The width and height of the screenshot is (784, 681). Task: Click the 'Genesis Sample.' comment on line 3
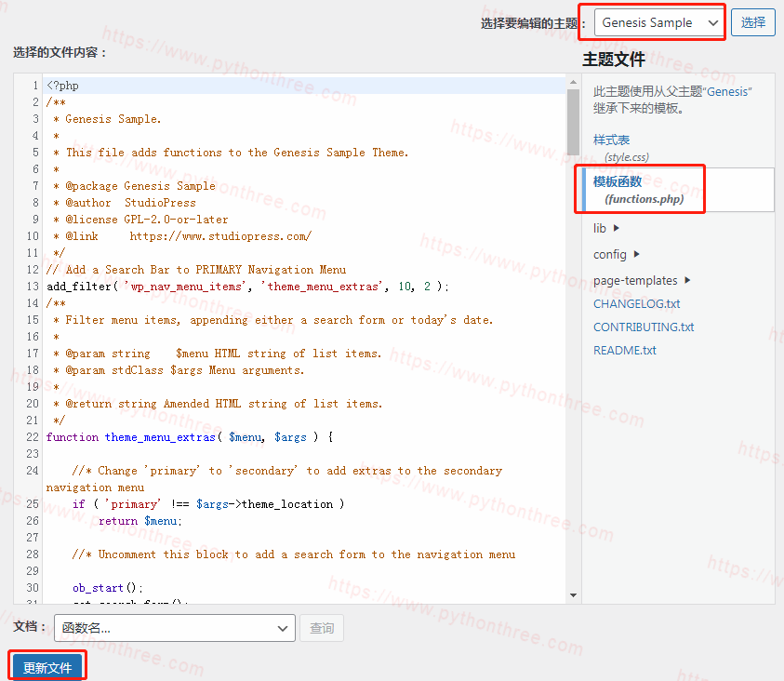tap(107, 119)
